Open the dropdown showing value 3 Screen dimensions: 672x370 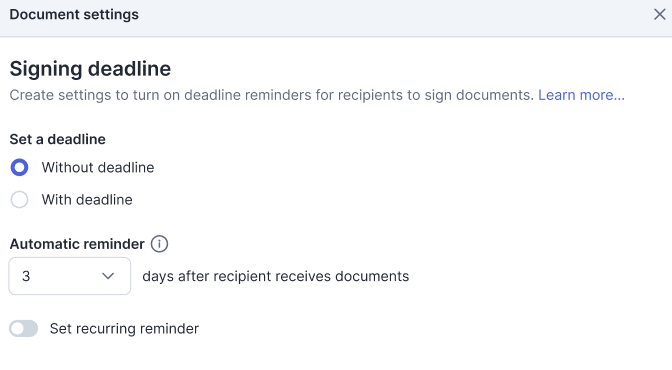(x=70, y=276)
